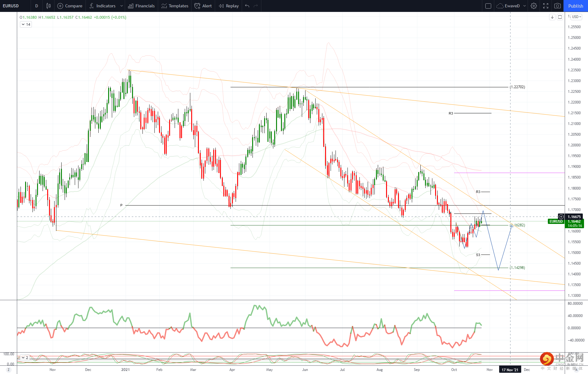Click the Redo arrow icon

(256, 6)
